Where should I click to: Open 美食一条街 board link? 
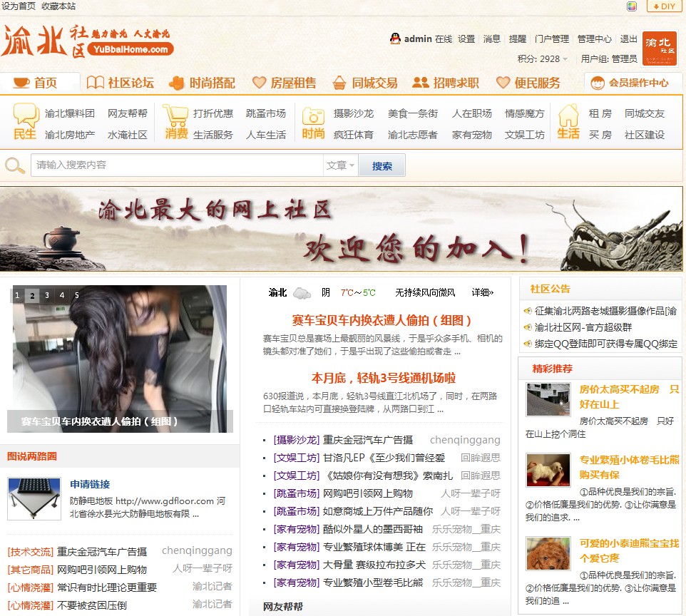(x=413, y=114)
